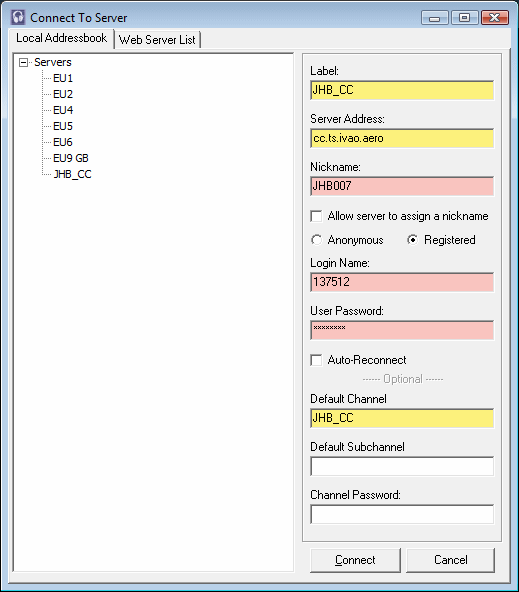Select the EU1 server entry
519x592 pixels.
(x=63, y=78)
